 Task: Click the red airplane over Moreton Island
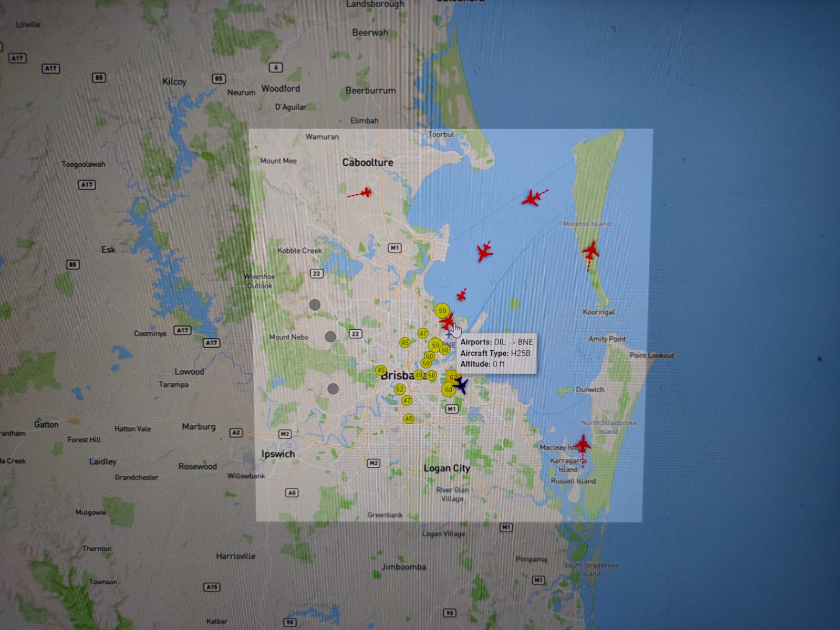click(590, 251)
